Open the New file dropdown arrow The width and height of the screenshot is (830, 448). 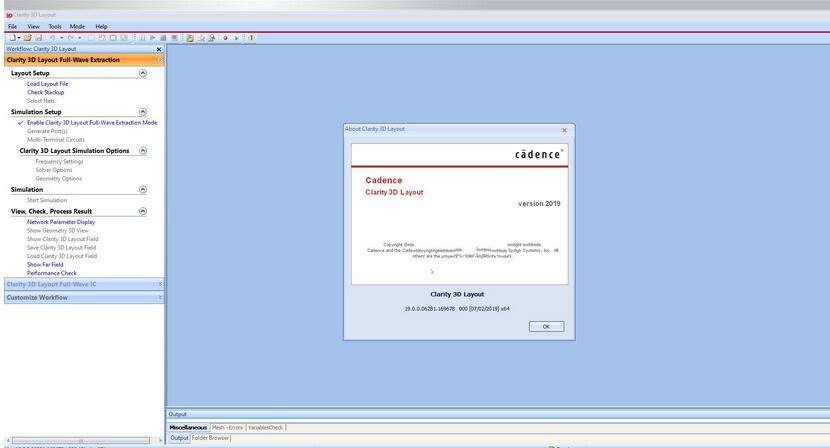[x=19, y=38]
